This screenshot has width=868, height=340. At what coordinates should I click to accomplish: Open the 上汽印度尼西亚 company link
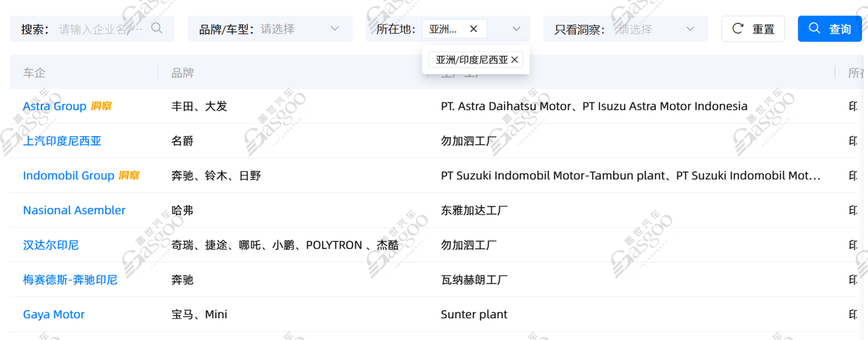click(62, 141)
